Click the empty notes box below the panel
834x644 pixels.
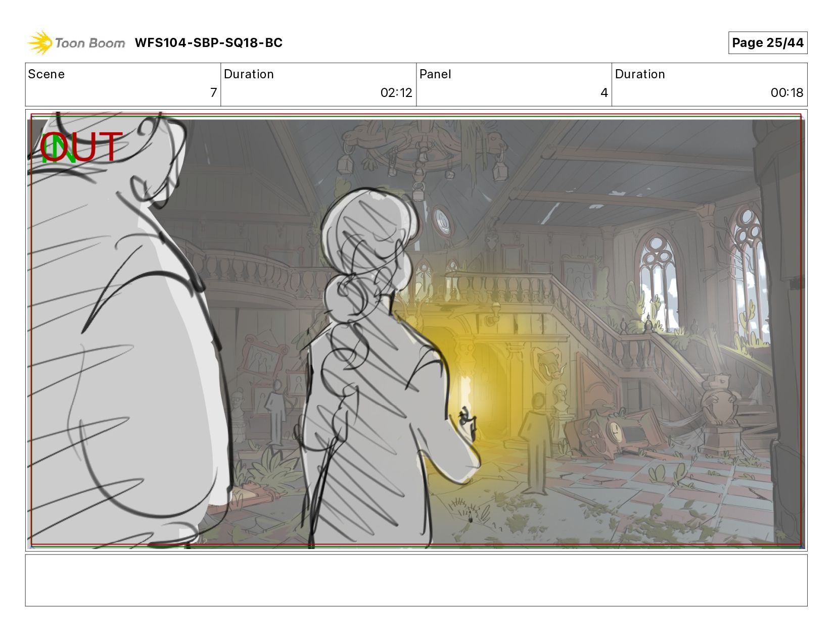pos(416,580)
